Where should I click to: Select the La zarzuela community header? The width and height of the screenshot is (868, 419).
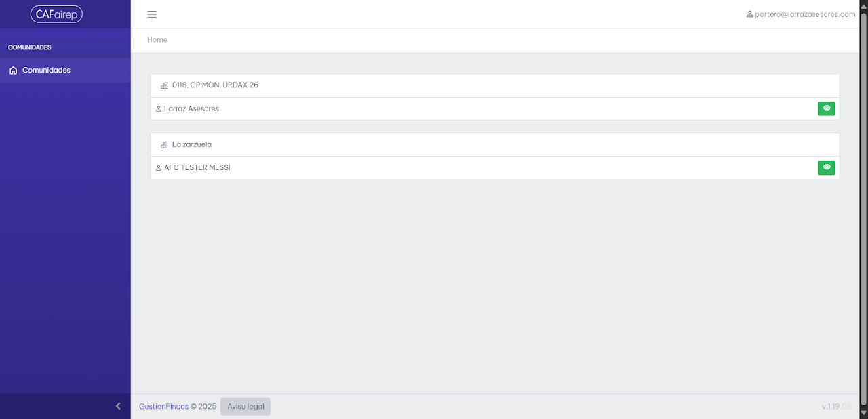click(x=495, y=145)
